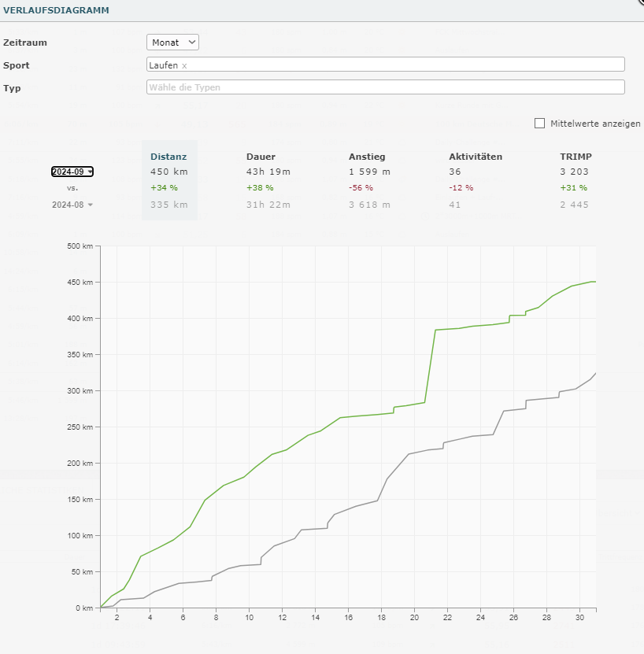The width and height of the screenshot is (644, 654).
Task: Click the Typ field 'Wähle die Typen'
Action: coord(385,87)
